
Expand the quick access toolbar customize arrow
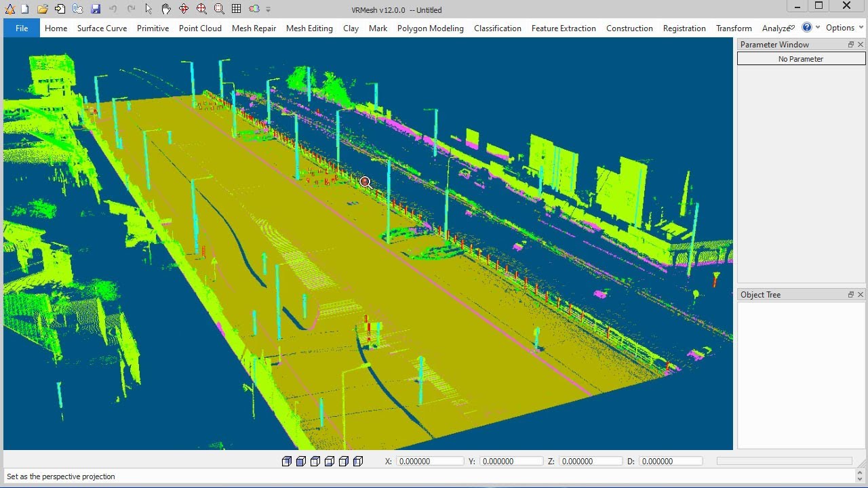[269, 9]
